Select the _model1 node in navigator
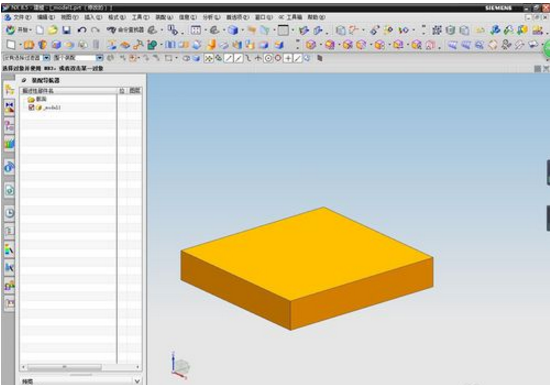The image size is (550, 385). (48, 108)
